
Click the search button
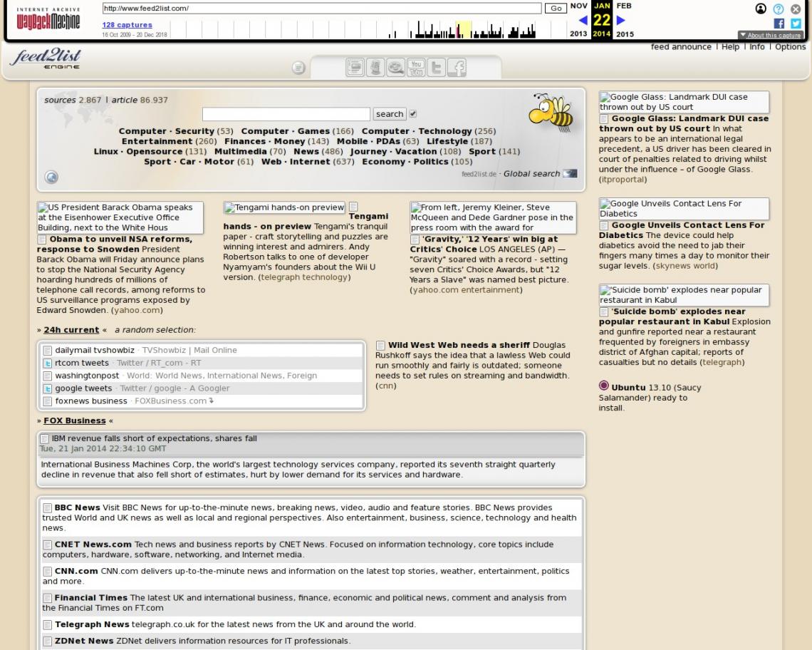(x=390, y=113)
